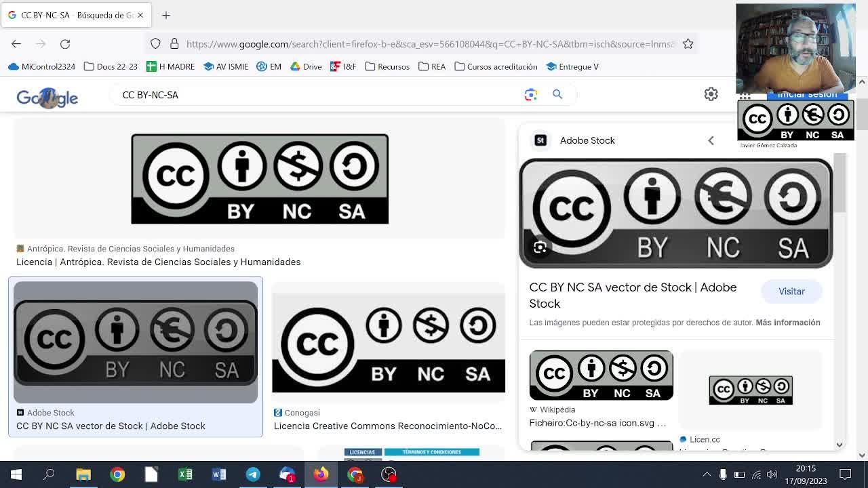Show hidden system tray icons

pos(707,474)
